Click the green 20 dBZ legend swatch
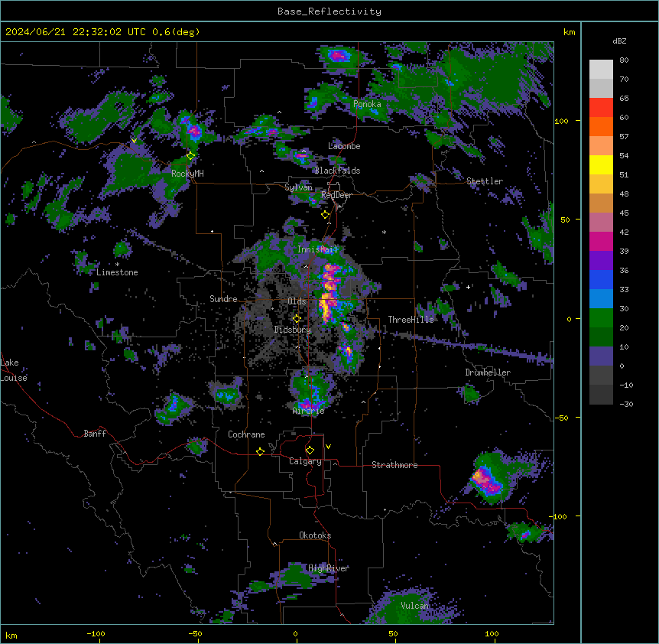Screen dimensions: 659x644 (601, 318)
